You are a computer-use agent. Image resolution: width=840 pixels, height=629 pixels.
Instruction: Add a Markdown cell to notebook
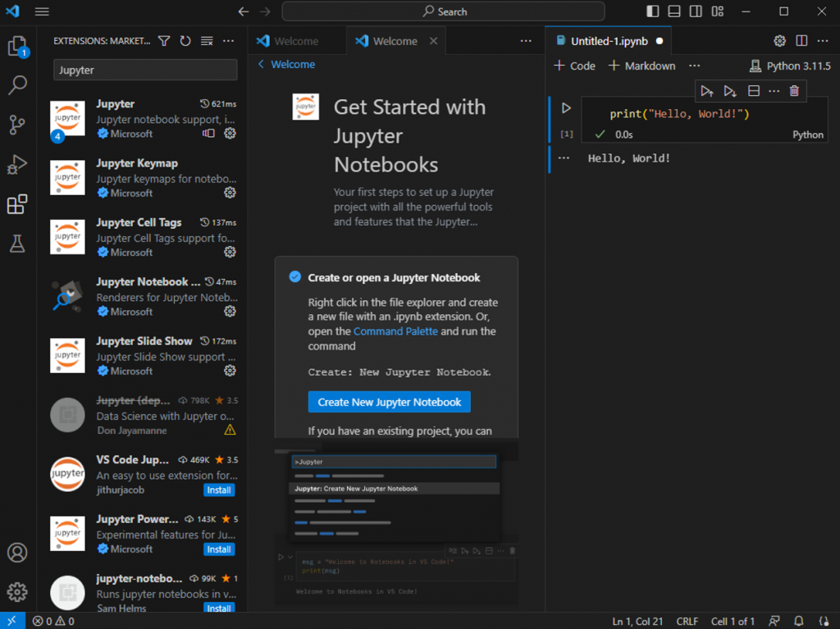641,66
